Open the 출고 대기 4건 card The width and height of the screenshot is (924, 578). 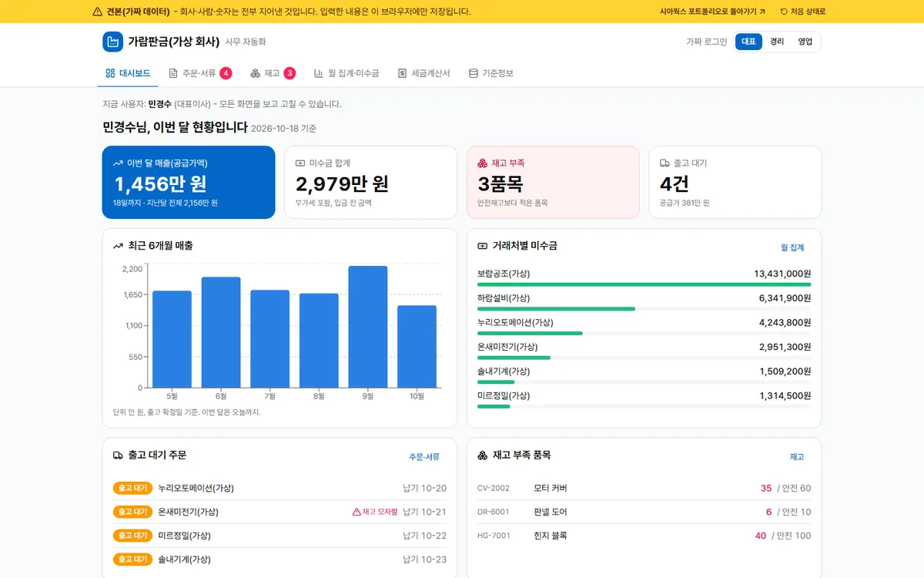click(735, 183)
